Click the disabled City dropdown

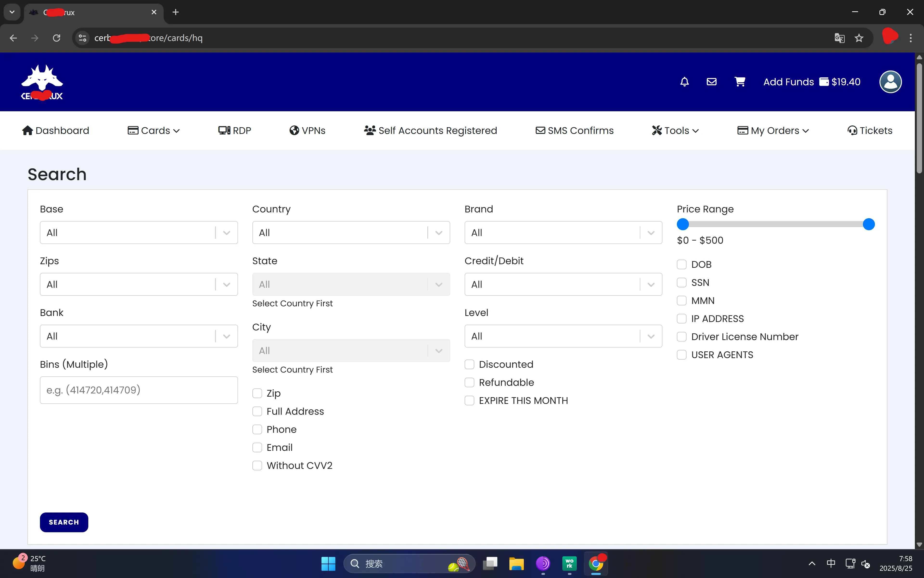351,351
